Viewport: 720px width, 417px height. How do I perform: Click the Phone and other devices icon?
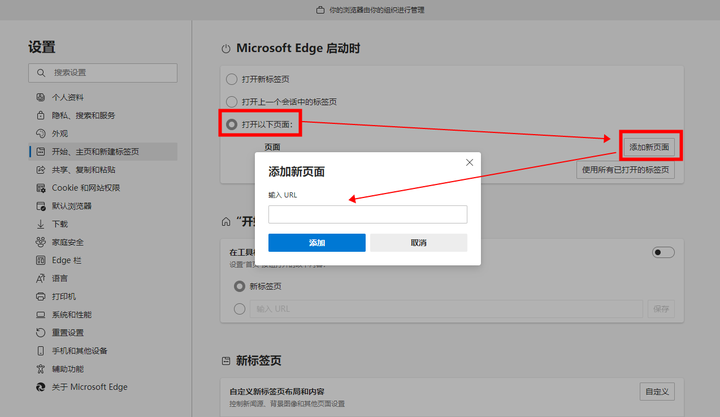coord(40,351)
